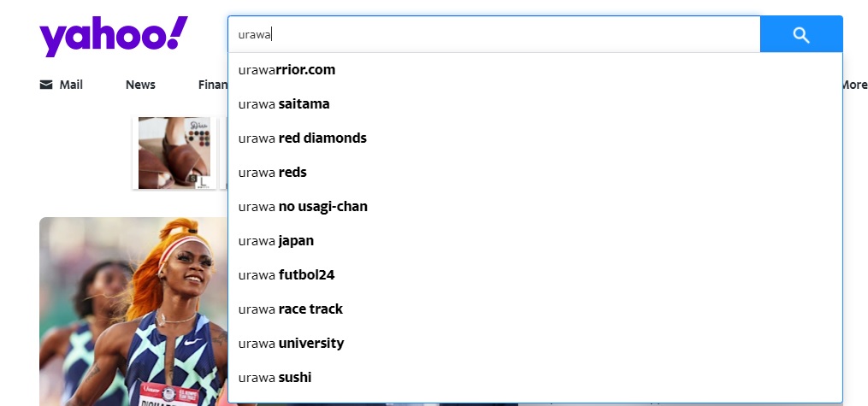Choose the "urawa race track" suggestion
Image resolution: width=868 pixels, height=406 pixels.
click(x=291, y=309)
